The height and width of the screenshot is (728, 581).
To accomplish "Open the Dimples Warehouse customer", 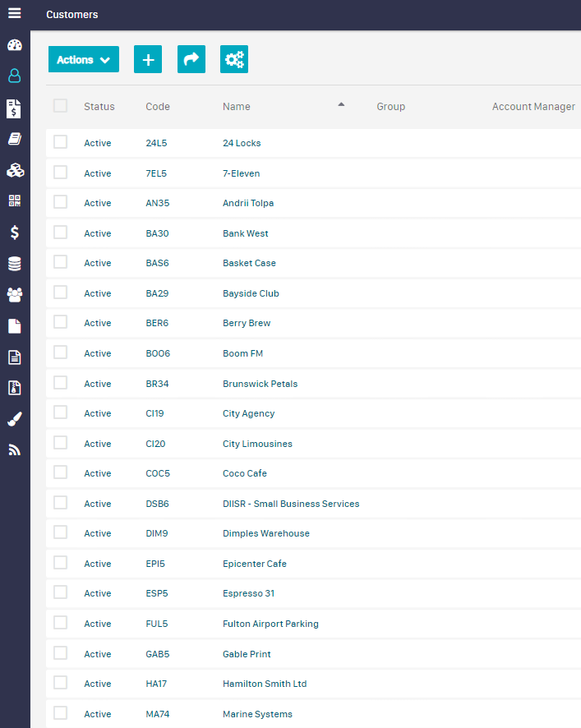I will (266, 533).
